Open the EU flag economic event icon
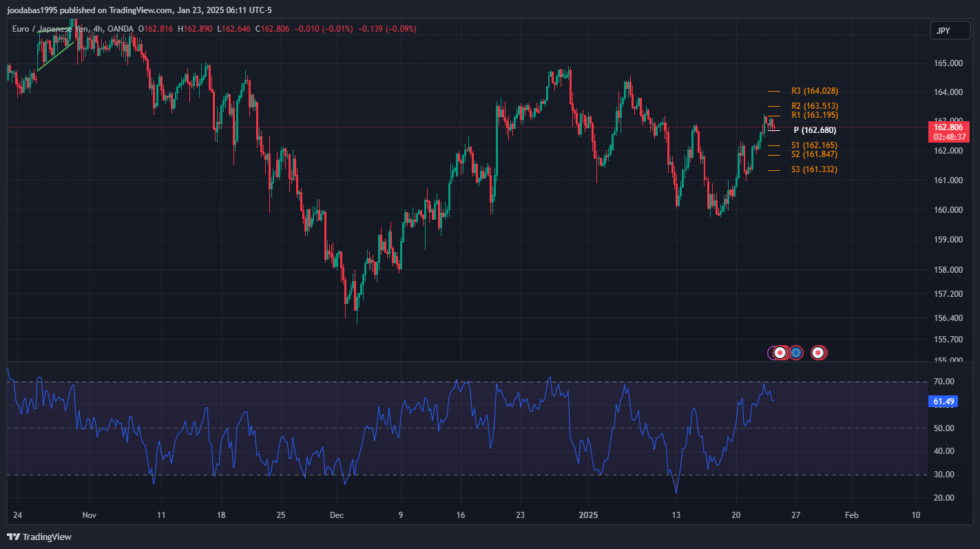The height and width of the screenshot is (549, 980). pos(796,353)
